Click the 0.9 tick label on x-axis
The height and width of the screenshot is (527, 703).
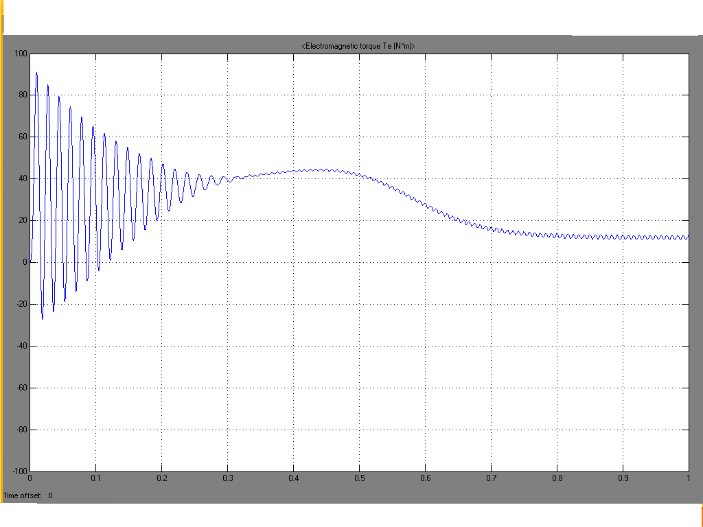pos(622,479)
